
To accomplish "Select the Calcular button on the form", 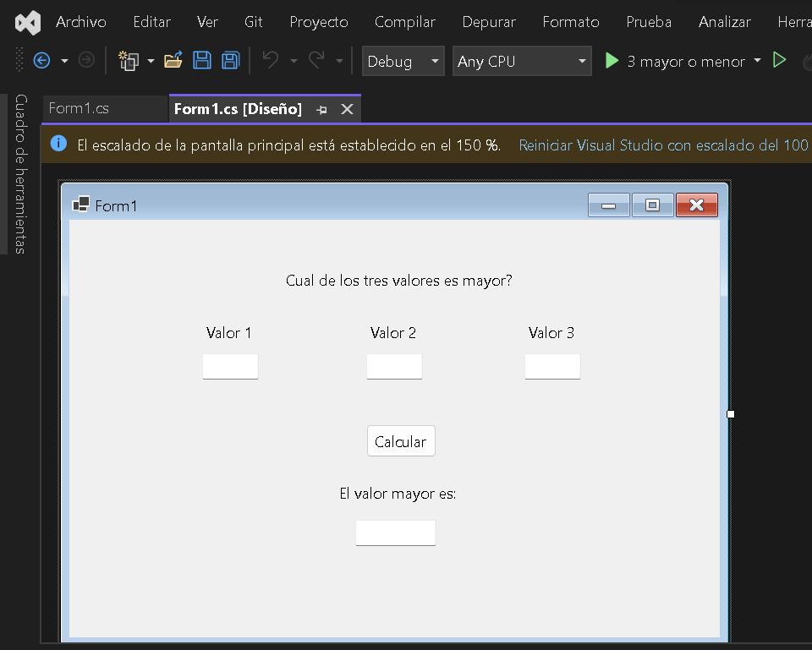I will tap(401, 441).
